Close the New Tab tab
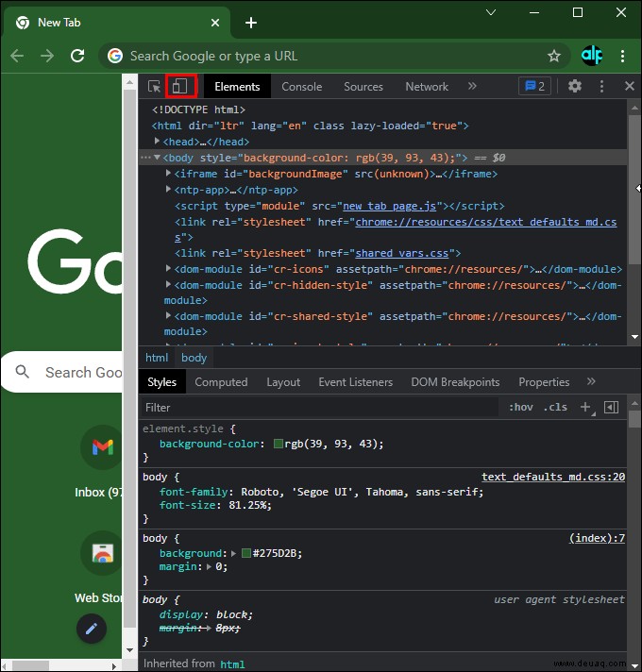The width and height of the screenshot is (642, 672). 215,23
